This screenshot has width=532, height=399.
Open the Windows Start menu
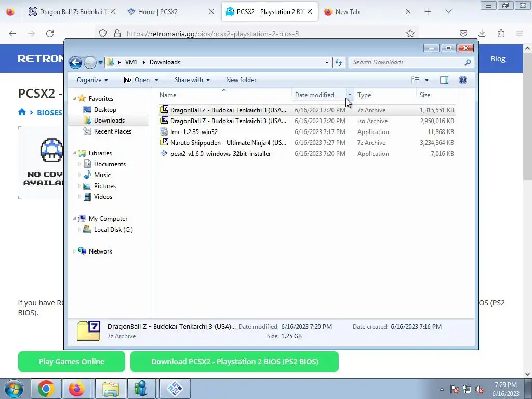[x=14, y=389]
